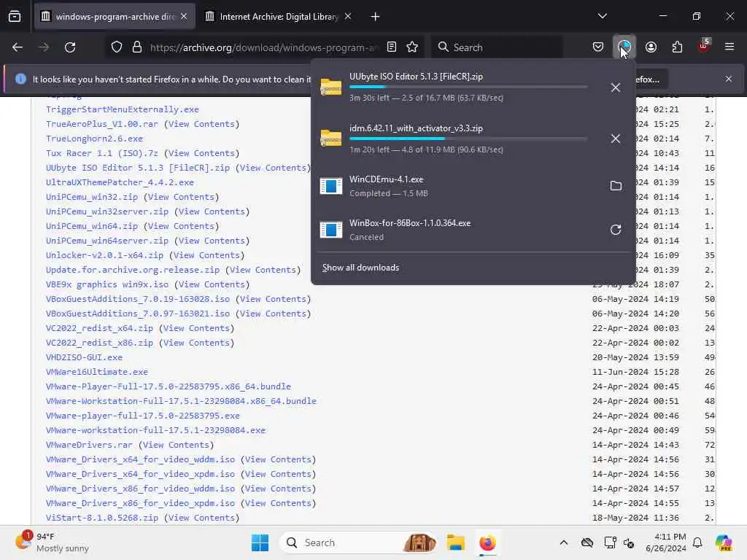View Contents of VBoxGuestAdditions_7.0.19-163028.iso
The width and height of the screenshot is (747, 560).
(274, 299)
